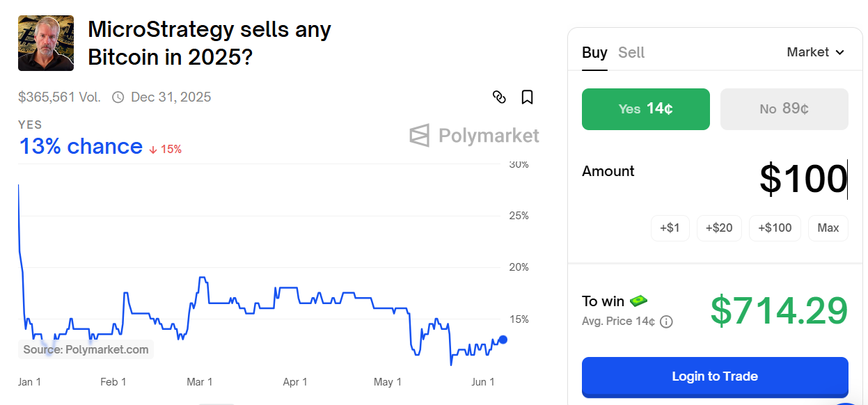
Task: Add $100 to the amount
Action: [775, 228]
